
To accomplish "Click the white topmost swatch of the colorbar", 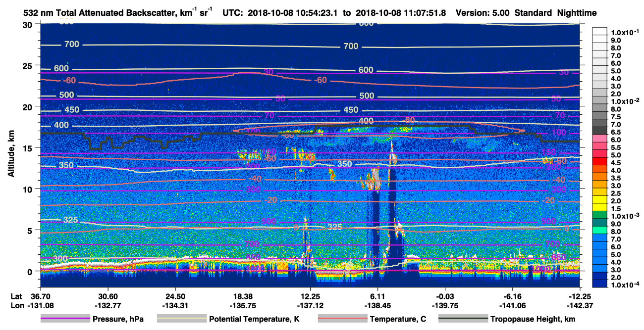I will pos(599,31).
